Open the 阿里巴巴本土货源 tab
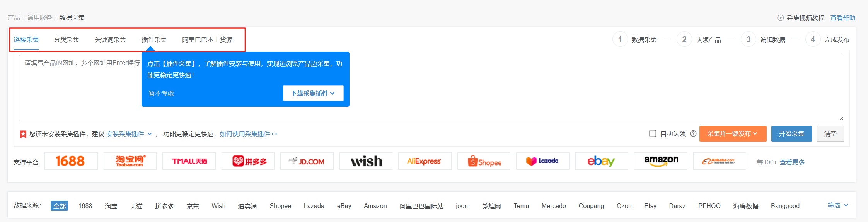 (207, 39)
